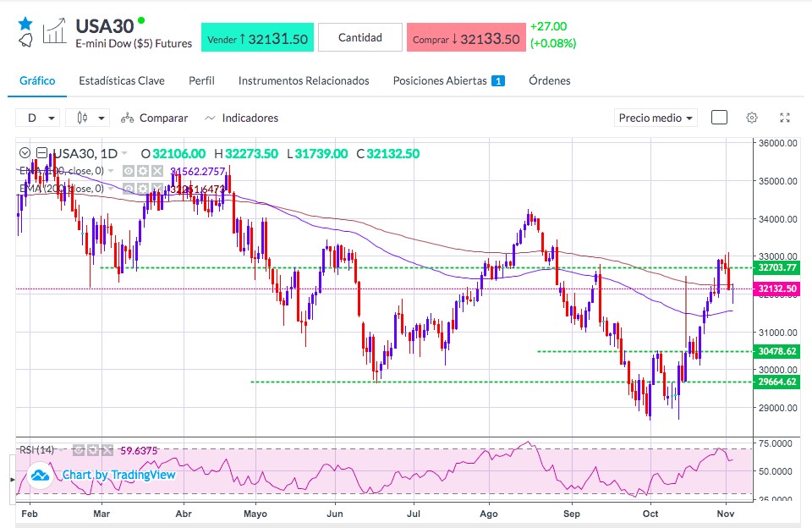Open the Perfil tab
812x528 pixels.
click(201, 81)
